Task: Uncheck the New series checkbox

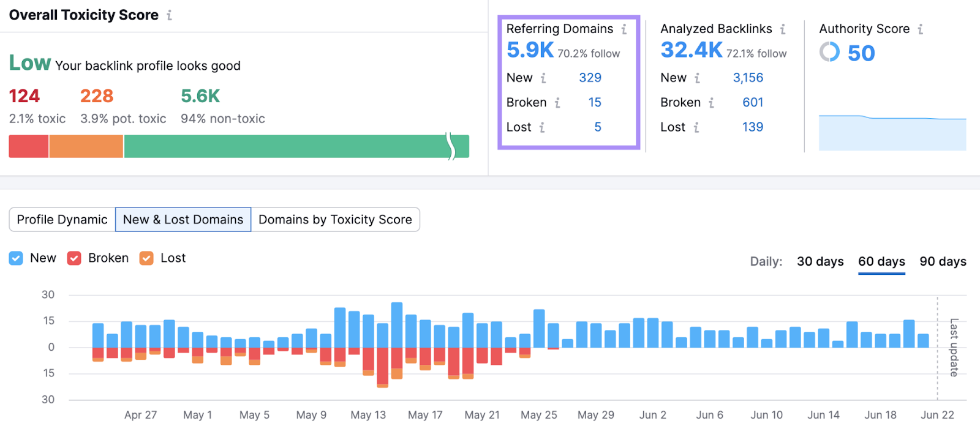Action: click(16, 258)
